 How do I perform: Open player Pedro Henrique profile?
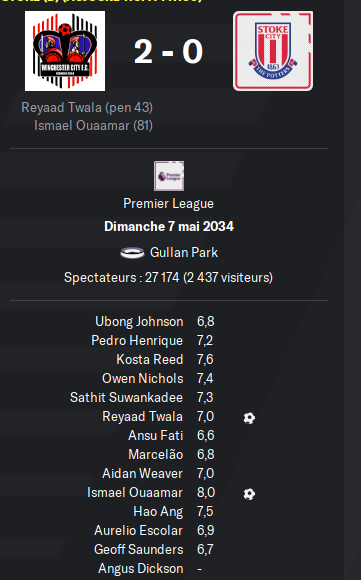click(x=137, y=341)
